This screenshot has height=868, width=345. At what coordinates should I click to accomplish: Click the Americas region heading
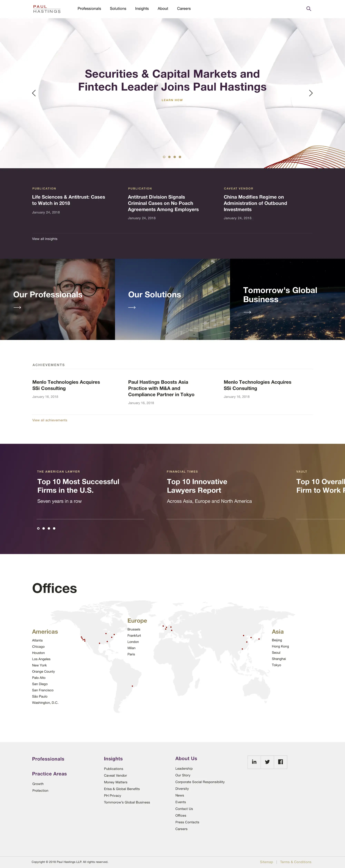[45, 632]
